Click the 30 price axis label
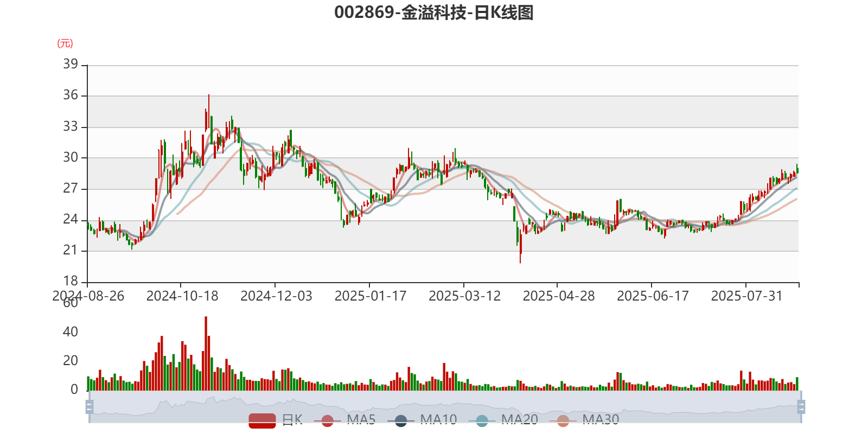Viewport: 868px width, 434px height. 71,157
